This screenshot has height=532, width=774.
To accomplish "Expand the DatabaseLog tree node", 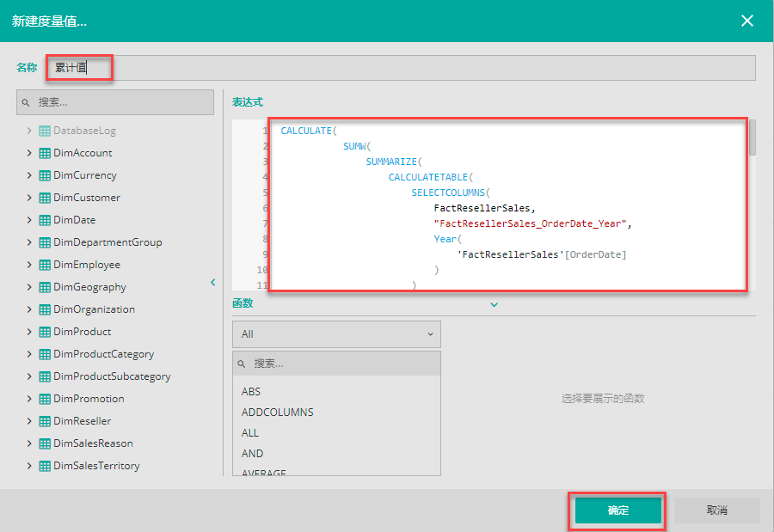I will 29,131.
